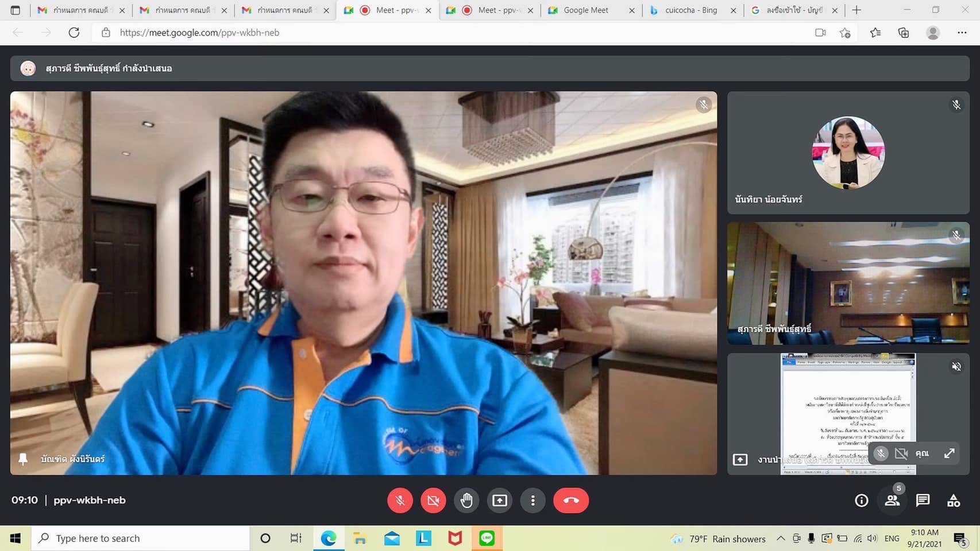Show hidden system tray icons chevron
The height and width of the screenshot is (551, 980).
(x=780, y=538)
